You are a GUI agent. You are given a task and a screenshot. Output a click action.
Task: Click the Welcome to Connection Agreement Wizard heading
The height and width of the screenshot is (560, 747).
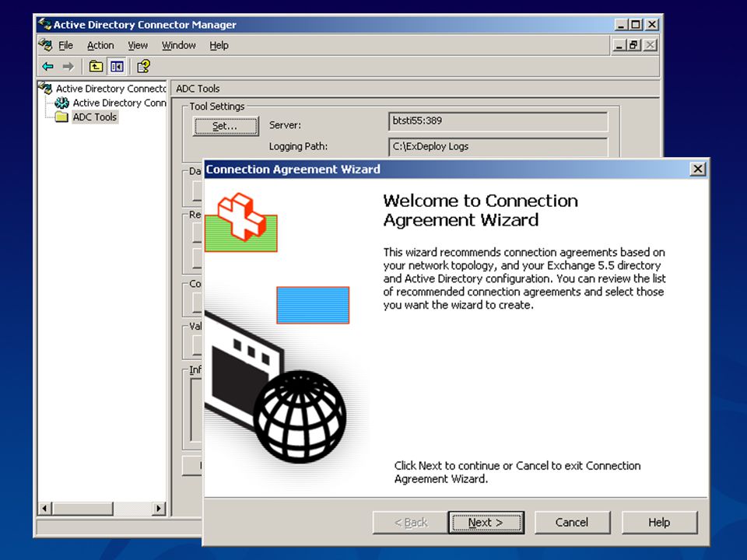(480, 210)
